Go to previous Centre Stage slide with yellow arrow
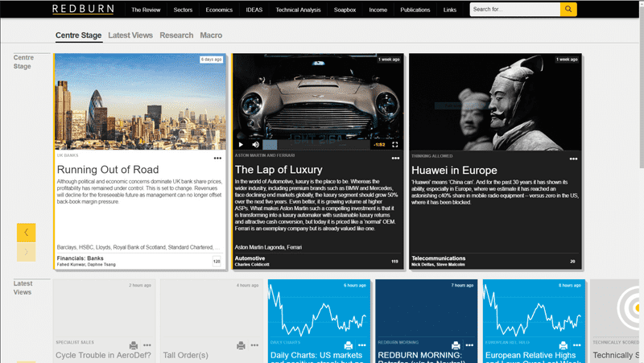This screenshot has height=363, width=644. pyautogui.click(x=27, y=232)
